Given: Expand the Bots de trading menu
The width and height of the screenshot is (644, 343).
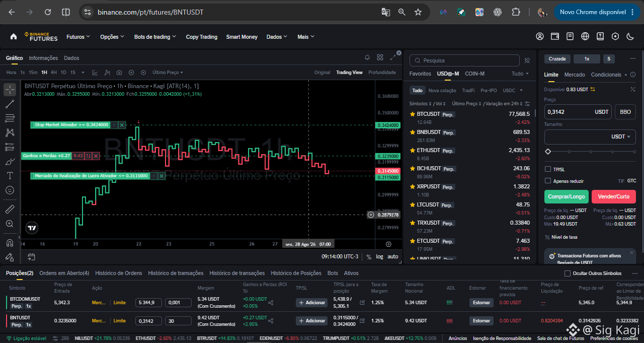Looking at the screenshot, I should (155, 37).
